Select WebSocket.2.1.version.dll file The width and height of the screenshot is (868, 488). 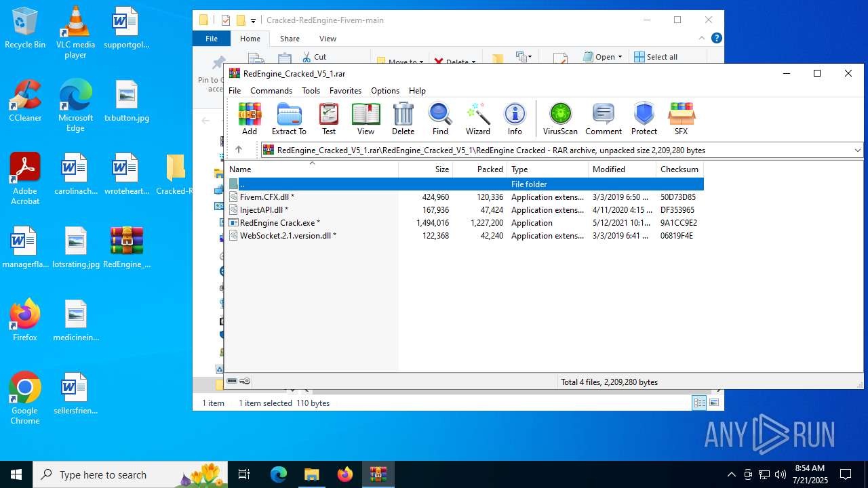tap(465, 236)
